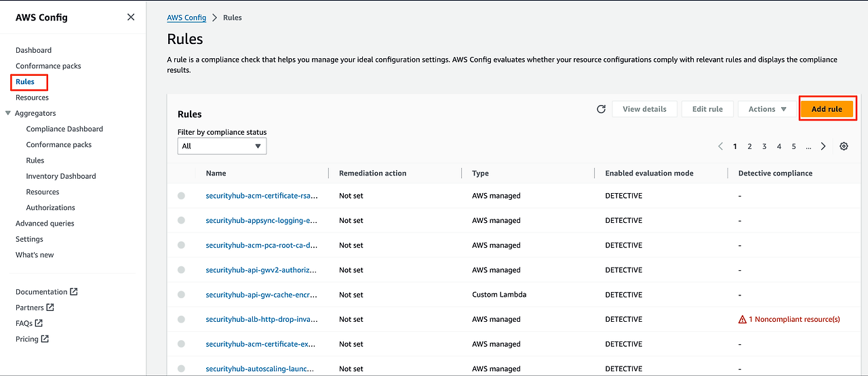Jump to page 3 of rules
Image resolution: width=868 pixels, height=376 pixels.
point(764,146)
